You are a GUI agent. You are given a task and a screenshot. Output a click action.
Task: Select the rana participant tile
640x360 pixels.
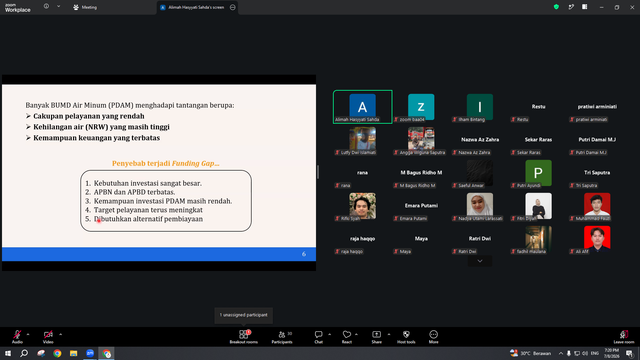coord(362,173)
